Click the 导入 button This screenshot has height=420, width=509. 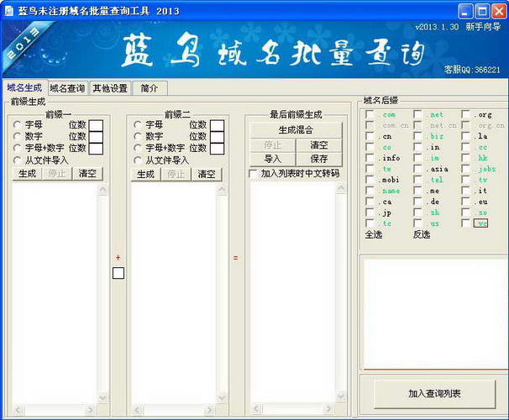273,159
